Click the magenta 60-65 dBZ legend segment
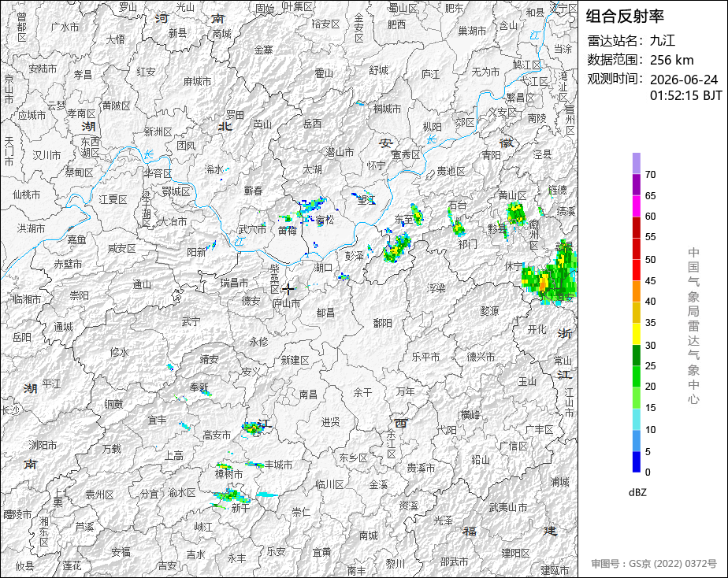 (x=636, y=206)
